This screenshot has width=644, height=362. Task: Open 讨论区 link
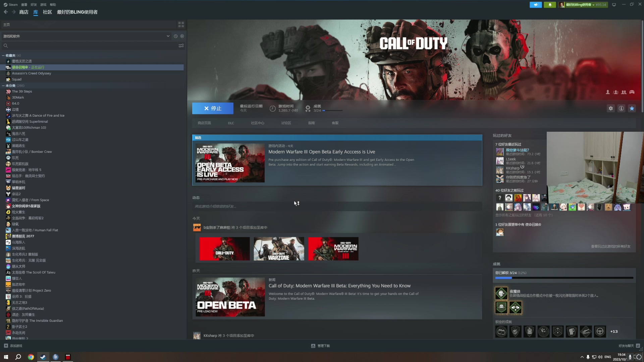[286, 123]
